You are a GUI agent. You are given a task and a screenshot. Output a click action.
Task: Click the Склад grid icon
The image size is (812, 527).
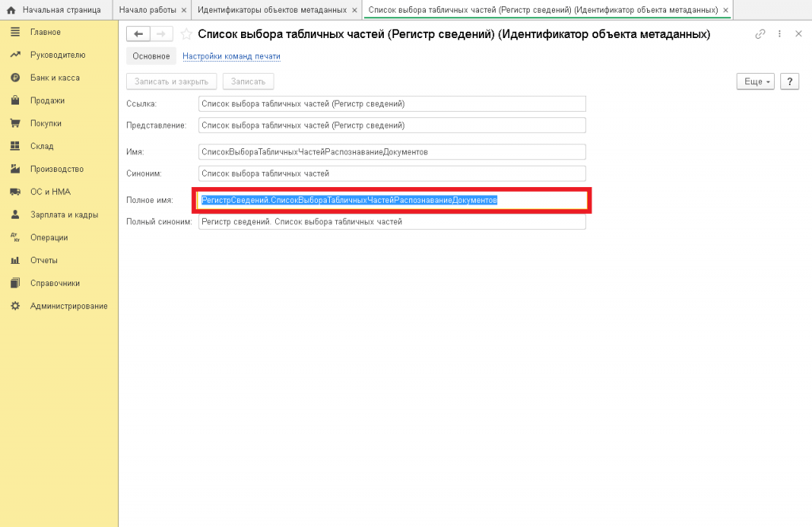click(x=15, y=146)
